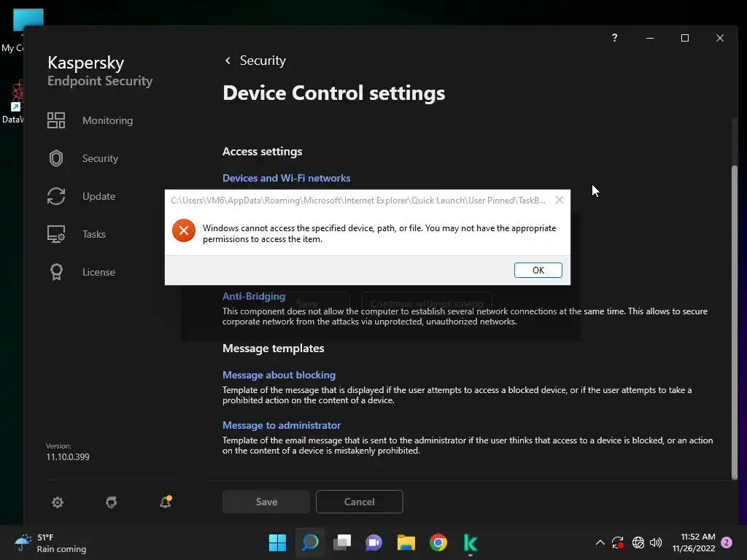Click the Monitoring grid icon
Viewport: 747px width, 560px height.
pos(56,120)
